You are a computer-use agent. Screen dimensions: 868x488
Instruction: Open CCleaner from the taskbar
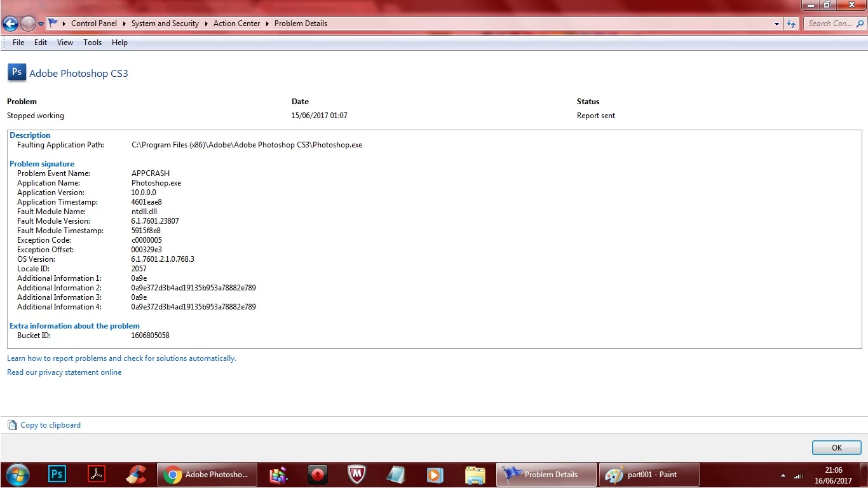click(135, 474)
